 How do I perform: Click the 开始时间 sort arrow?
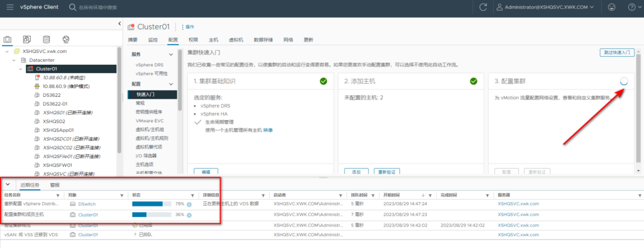pyautogui.click(x=423, y=195)
